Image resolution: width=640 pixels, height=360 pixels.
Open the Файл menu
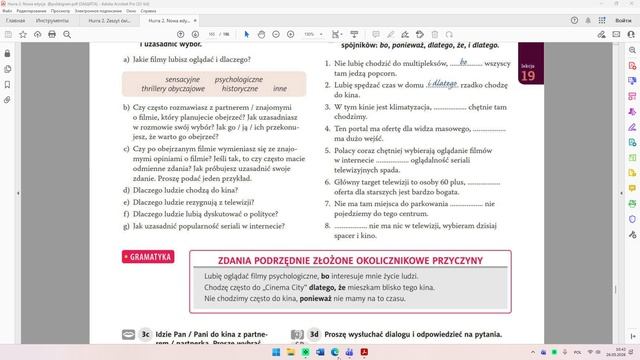point(7,11)
